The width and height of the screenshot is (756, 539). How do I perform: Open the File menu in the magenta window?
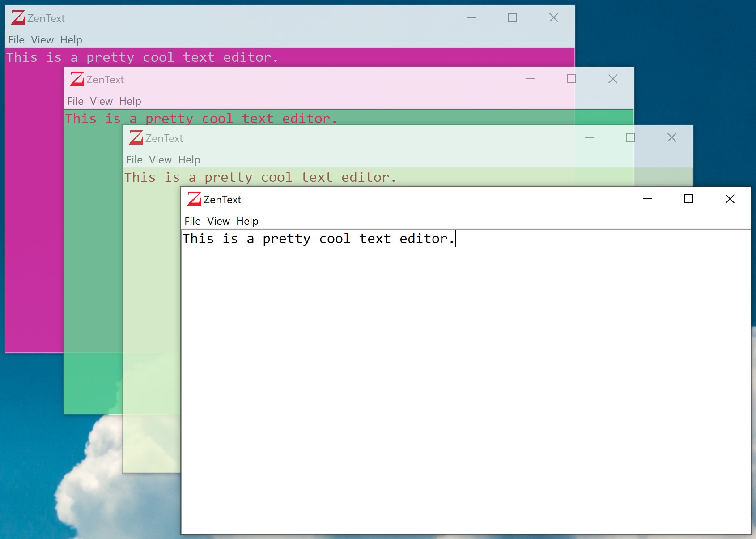pos(16,40)
